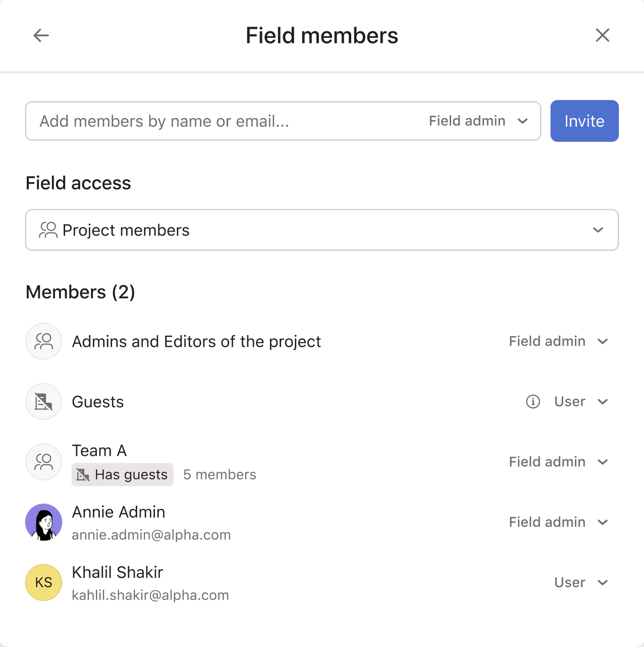644x647 pixels.
Task: Close the Field members dialog
Action: pos(603,35)
